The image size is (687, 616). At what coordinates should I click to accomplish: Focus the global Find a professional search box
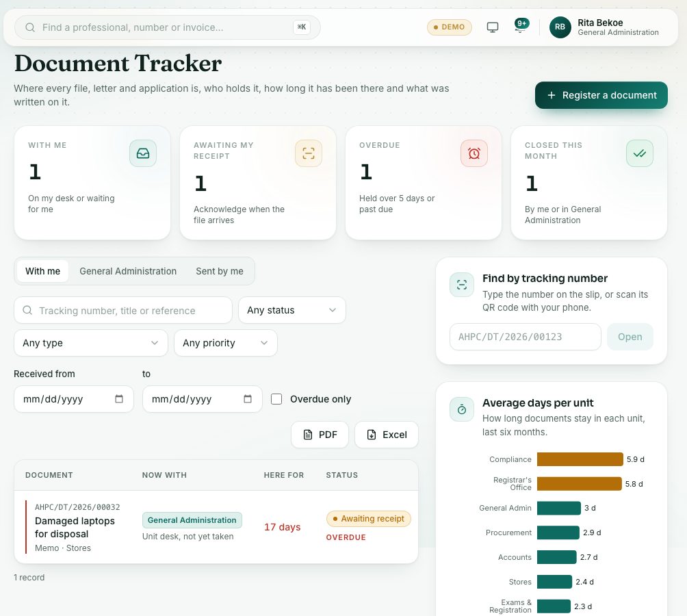point(168,27)
